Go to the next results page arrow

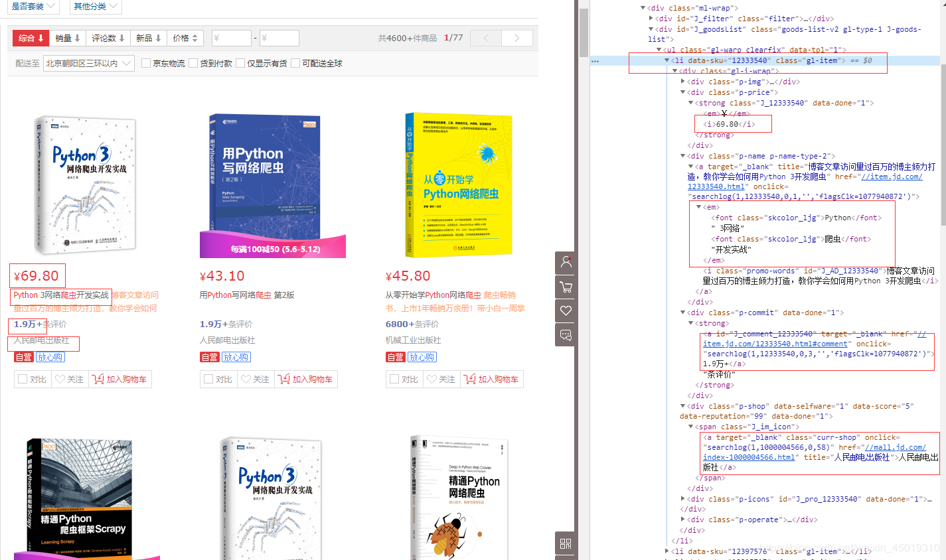[516, 38]
